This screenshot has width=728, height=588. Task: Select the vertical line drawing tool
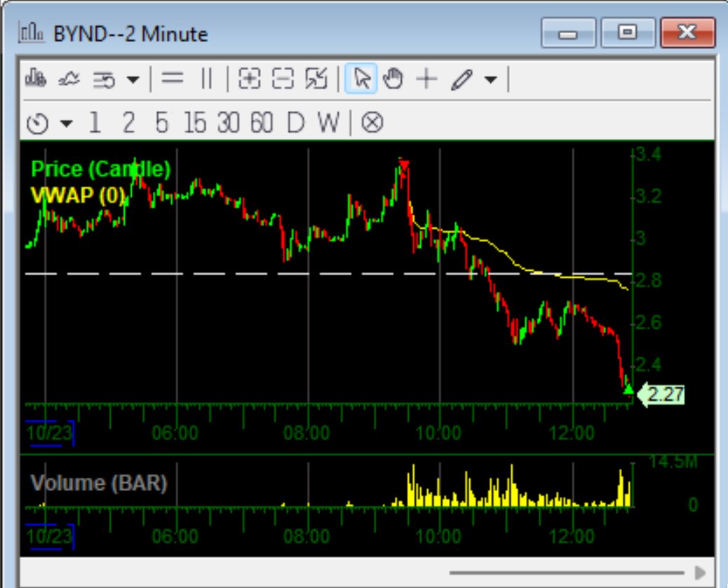click(207, 79)
